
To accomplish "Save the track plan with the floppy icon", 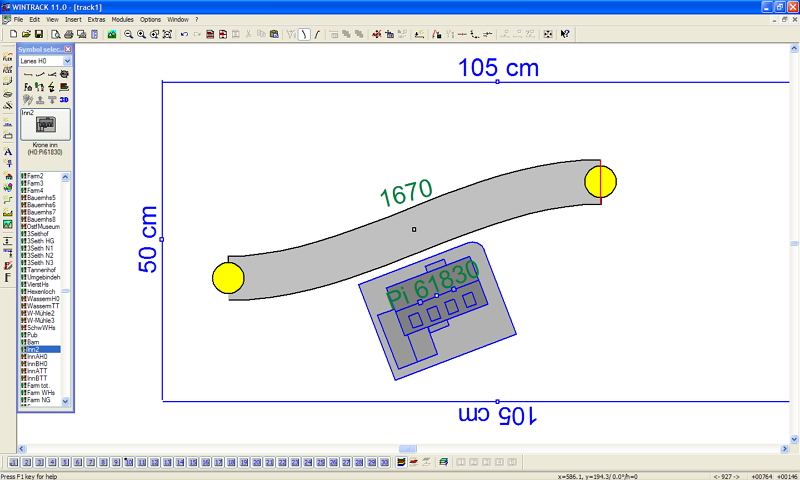I will 39,34.
